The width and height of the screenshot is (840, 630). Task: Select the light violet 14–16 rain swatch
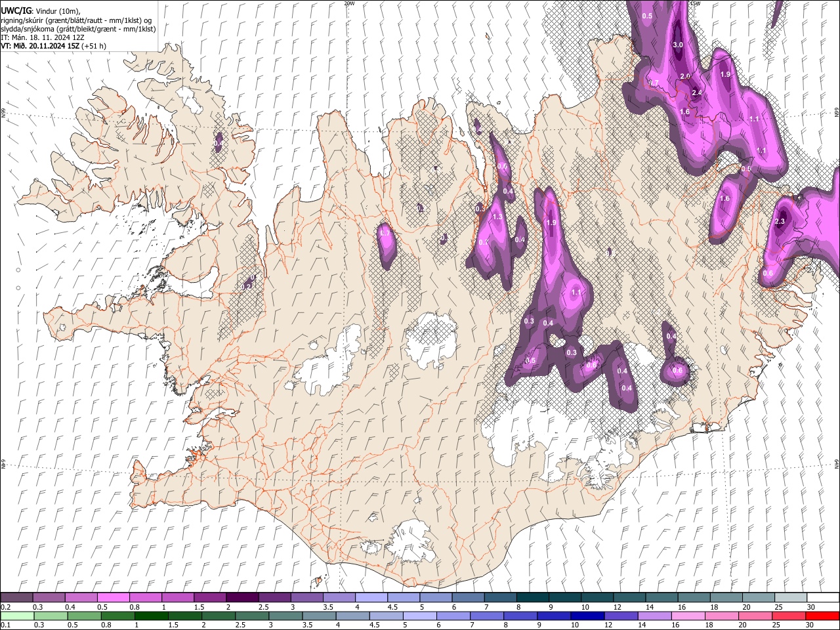654,616
